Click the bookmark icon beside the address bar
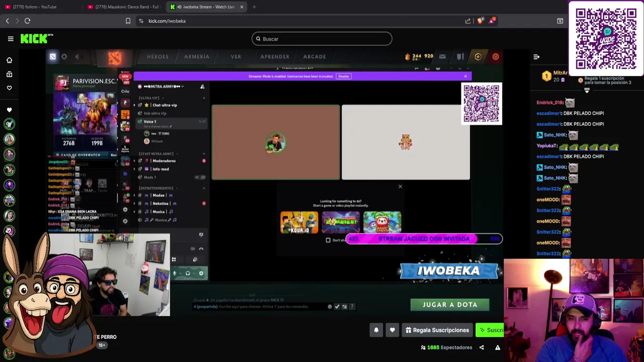644x362 pixels. 128,21
